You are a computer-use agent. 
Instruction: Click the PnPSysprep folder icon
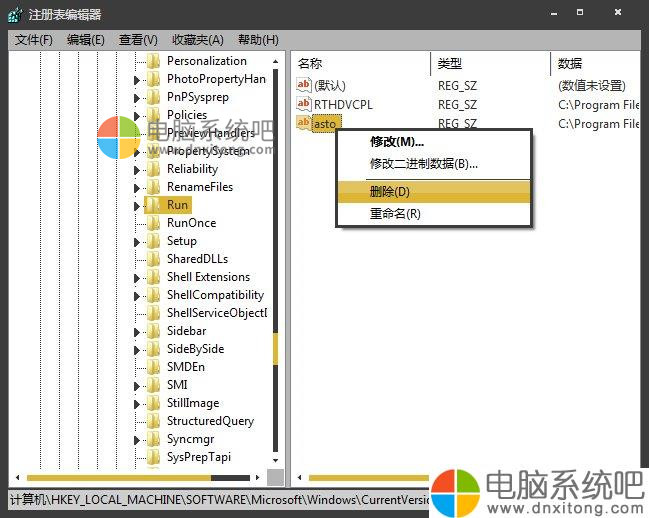pyautogui.click(x=154, y=97)
